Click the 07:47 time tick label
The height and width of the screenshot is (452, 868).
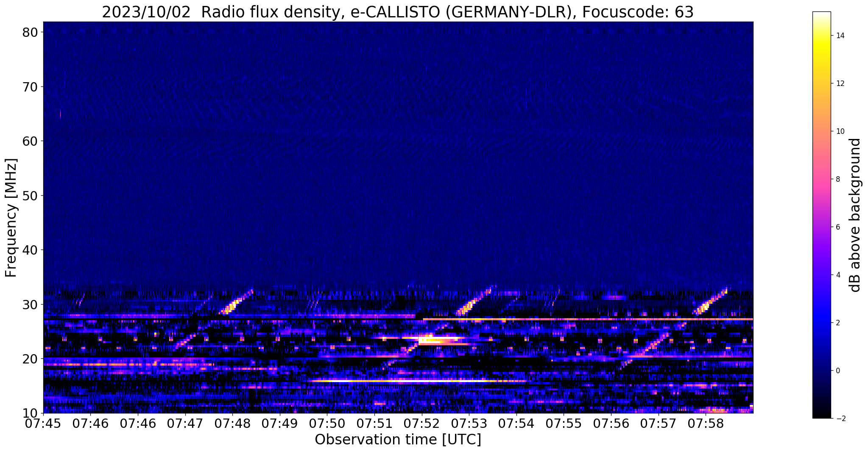click(185, 424)
